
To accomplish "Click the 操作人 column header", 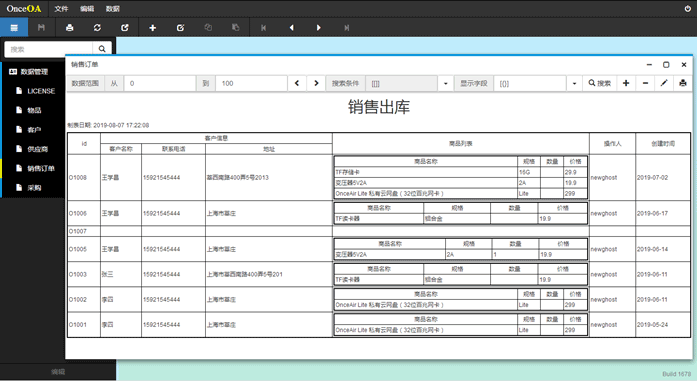I will pyautogui.click(x=612, y=144).
